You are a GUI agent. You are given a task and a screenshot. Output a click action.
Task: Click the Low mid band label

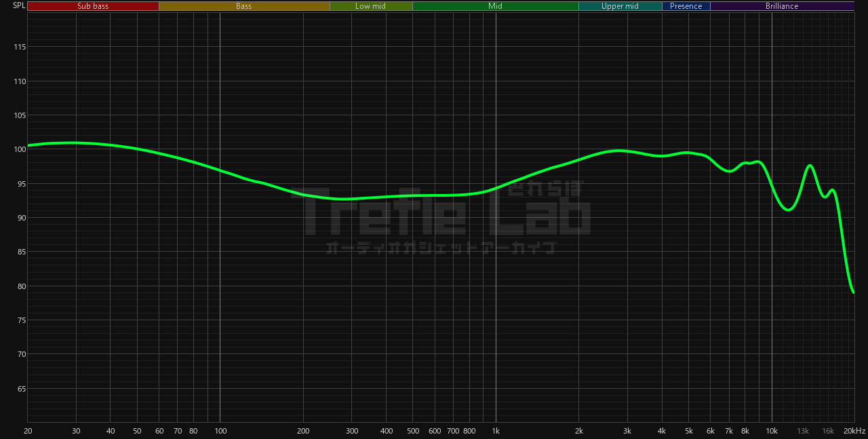click(x=371, y=6)
